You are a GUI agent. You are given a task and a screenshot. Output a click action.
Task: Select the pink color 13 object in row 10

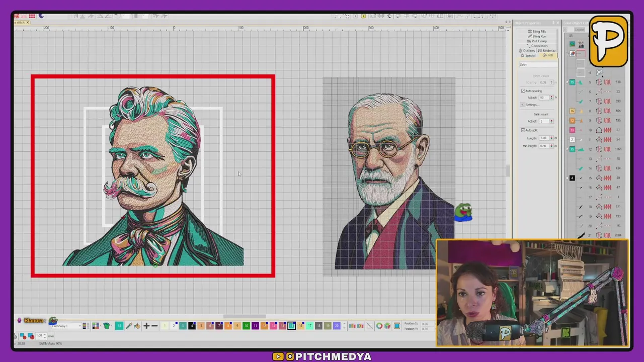pos(572,130)
